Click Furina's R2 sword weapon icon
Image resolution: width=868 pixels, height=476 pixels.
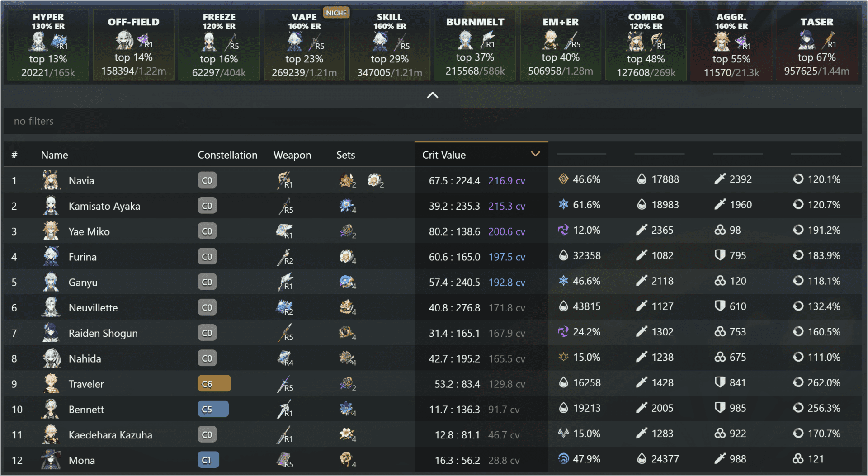(285, 256)
